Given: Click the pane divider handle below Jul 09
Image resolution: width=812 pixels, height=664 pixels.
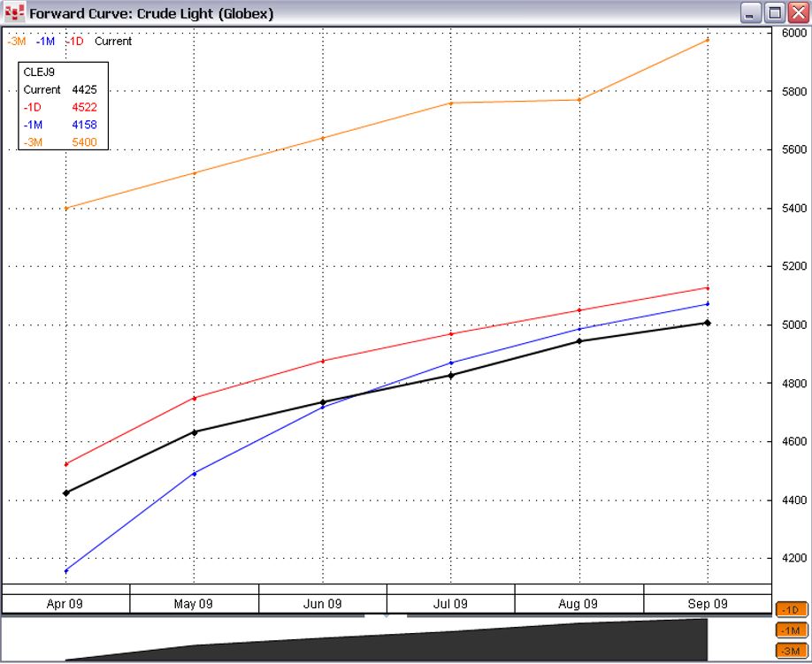Looking at the screenshot, I should [386, 616].
